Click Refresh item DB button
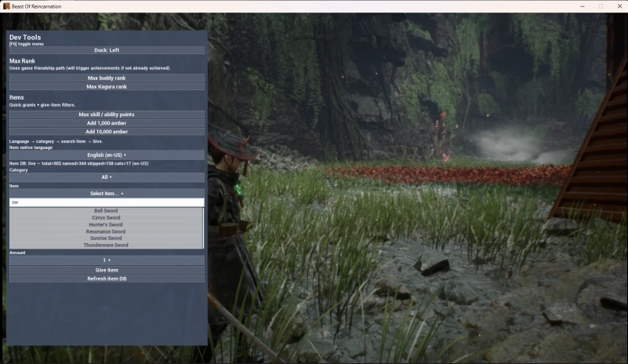Viewport: 628px width, 364px height. click(107, 278)
